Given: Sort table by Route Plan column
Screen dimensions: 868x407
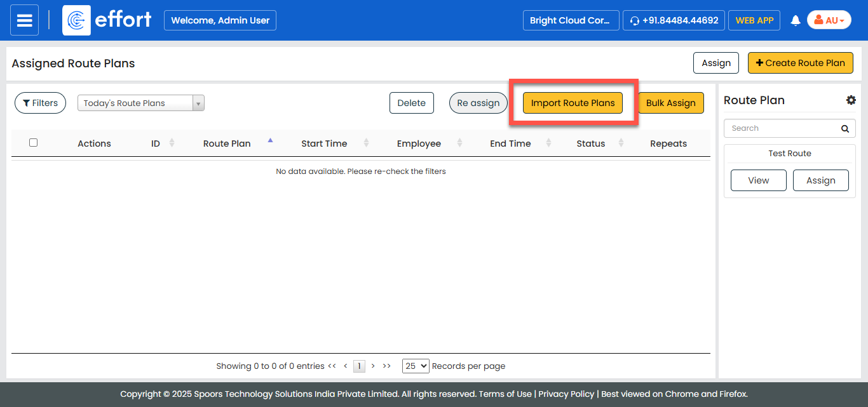Looking at the screenshot, I should pyautogui.click(x=227, y=143).
